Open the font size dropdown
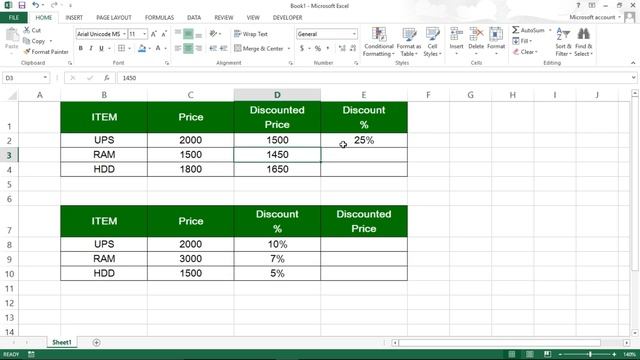This screenshot has width=640, height=360. click(144, 34)
